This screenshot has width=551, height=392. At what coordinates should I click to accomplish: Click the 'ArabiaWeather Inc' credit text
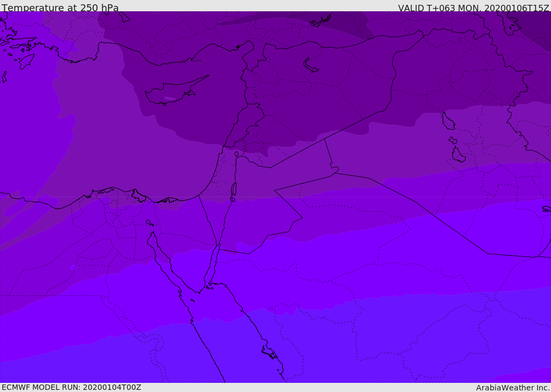point(512,388)
